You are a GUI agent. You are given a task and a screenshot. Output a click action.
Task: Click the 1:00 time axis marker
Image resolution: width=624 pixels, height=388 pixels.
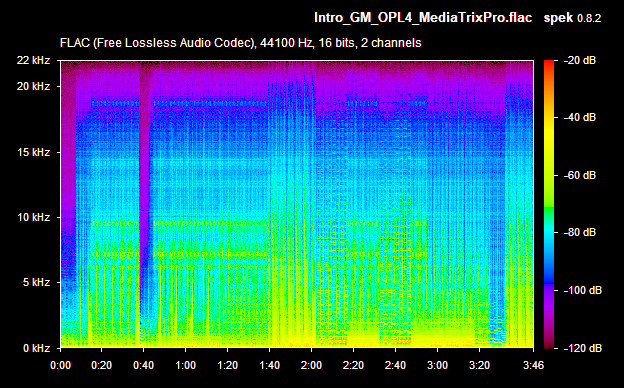[185, 365]
